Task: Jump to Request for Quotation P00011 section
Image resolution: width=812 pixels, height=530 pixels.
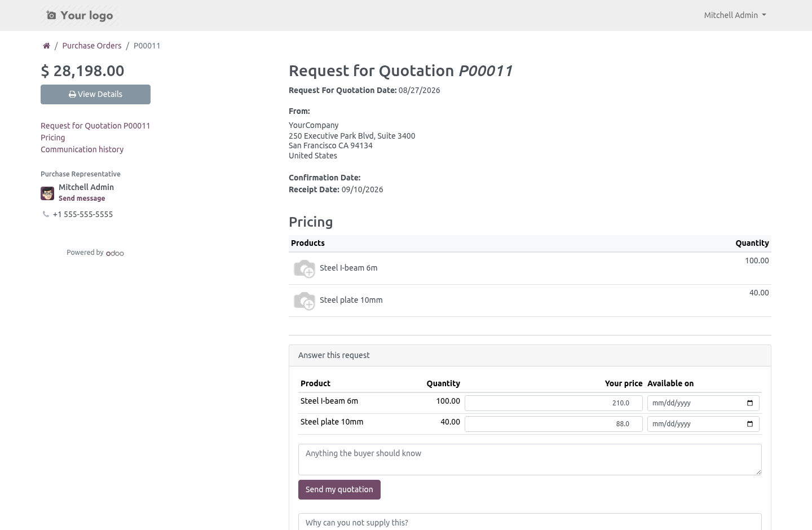Action: tap(95, 126)
